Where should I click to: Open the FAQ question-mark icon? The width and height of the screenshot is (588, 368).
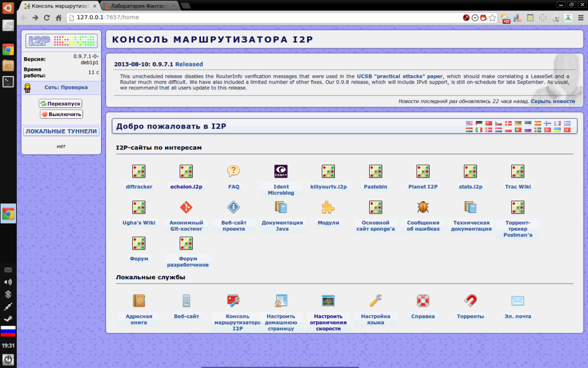[234, 171]
